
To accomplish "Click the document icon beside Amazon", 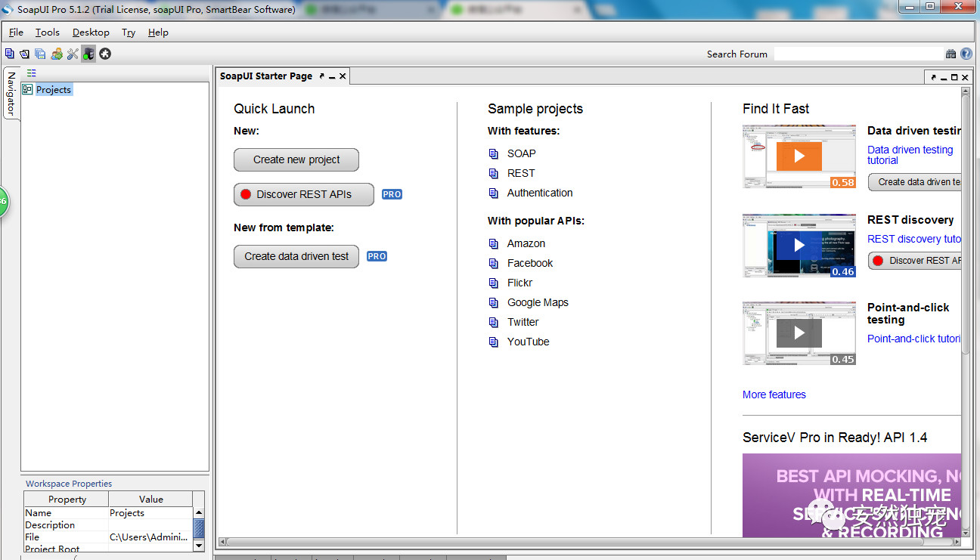I will (x=494, y=243).
